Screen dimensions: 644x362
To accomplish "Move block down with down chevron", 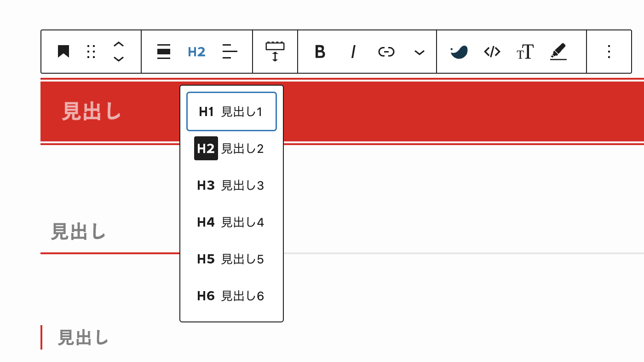I will (119, 59).
